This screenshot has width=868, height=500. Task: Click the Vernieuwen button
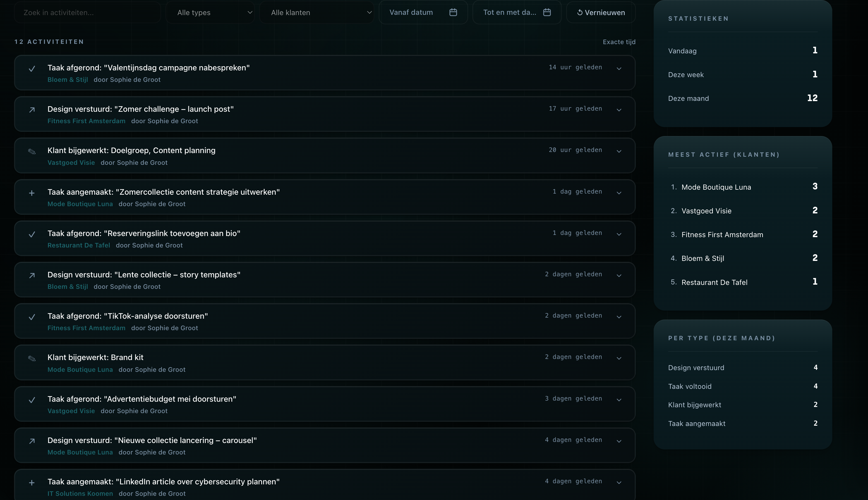pyautogui.click(x=601, y=13)
